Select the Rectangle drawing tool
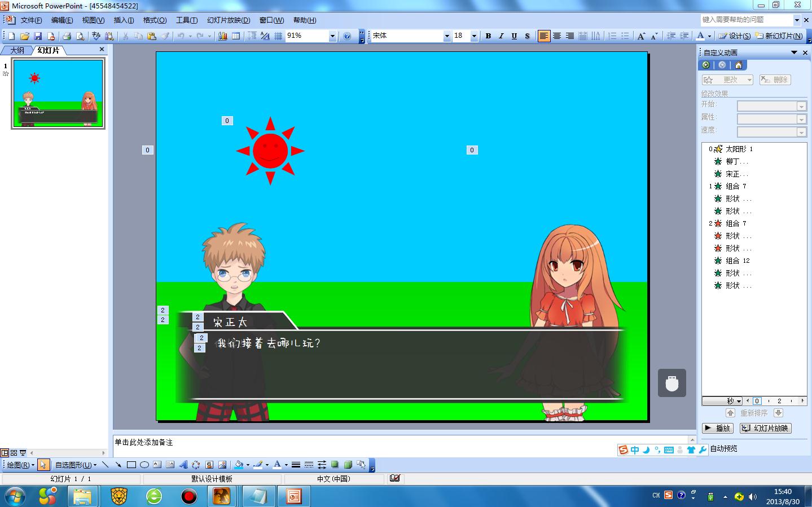 coord(131,465)
